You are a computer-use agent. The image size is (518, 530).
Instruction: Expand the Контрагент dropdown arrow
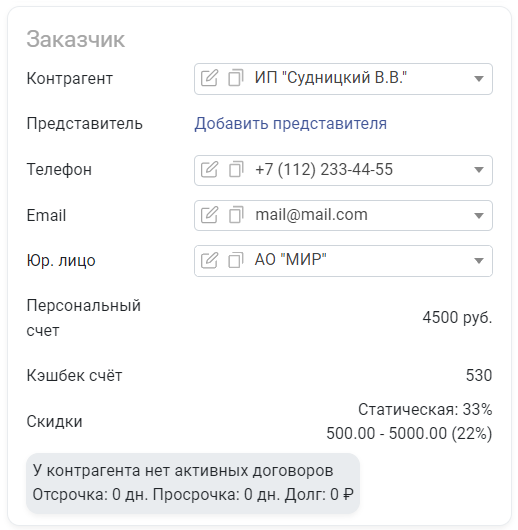click(478, 79)
